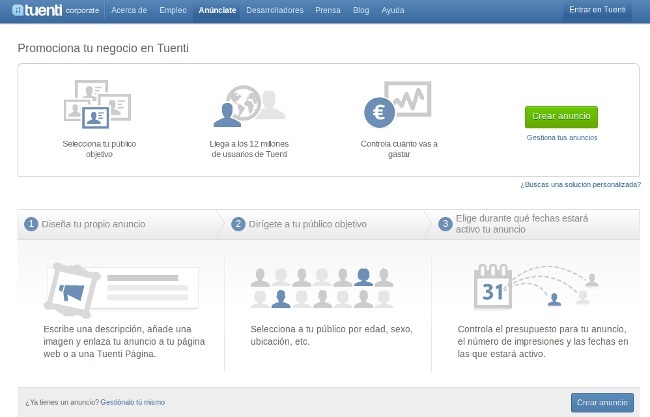
Task: Select the Anúnciate tab
Action: tap(217, 10)
